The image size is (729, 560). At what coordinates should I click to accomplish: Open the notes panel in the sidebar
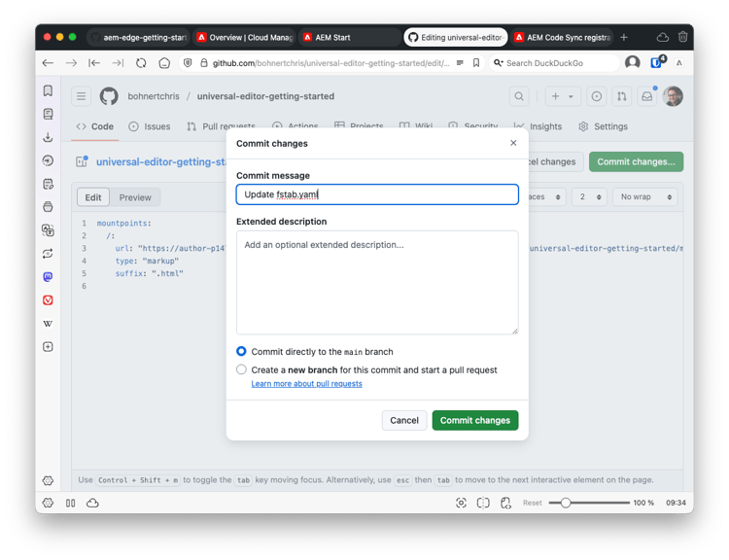(48, 184)
